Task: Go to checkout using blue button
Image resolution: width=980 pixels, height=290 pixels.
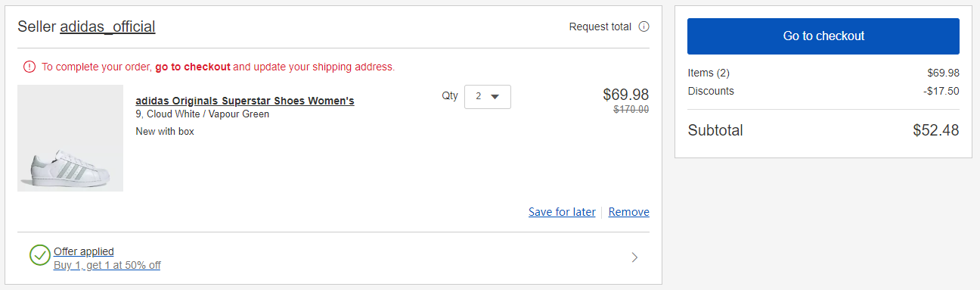Action: (x=823, y=36)
